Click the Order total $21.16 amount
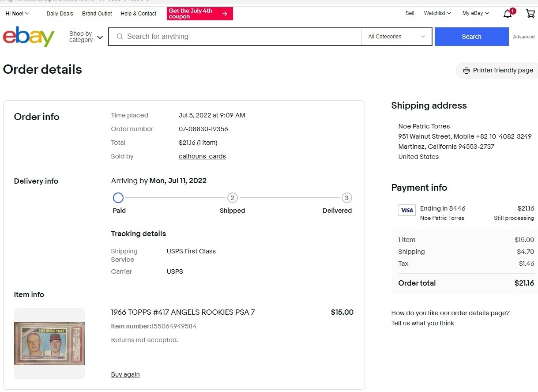This screenshot has height=392, width=538. [x=524, y=283]
